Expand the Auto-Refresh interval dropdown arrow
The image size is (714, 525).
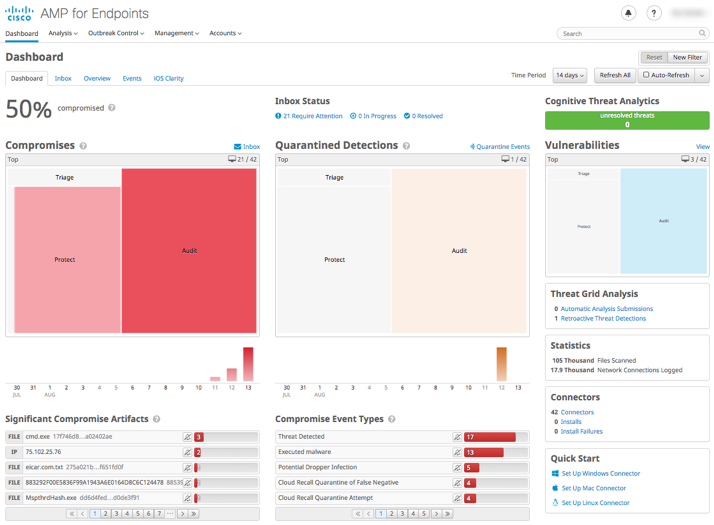[702, 75]
